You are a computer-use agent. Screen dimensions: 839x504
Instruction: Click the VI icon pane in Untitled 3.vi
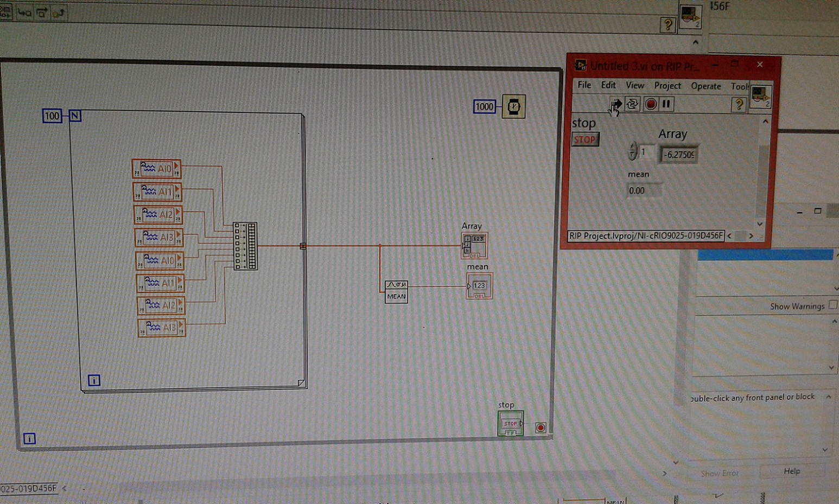(760, 97)
